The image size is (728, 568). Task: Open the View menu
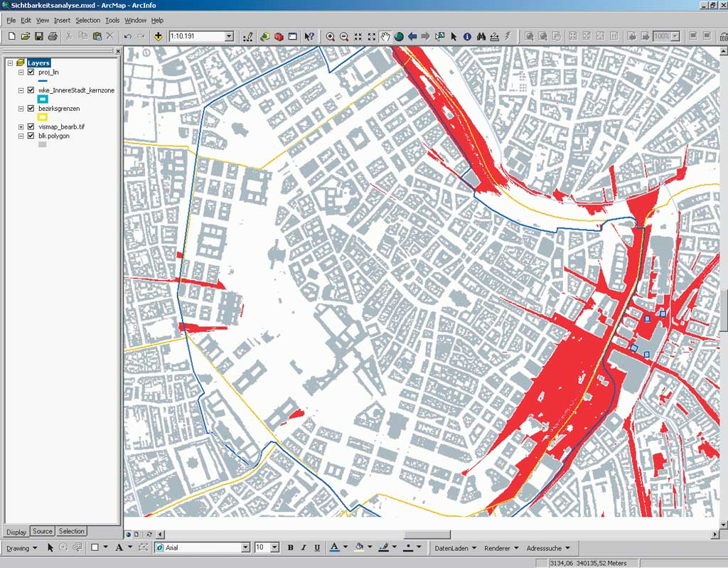click(x=42, y=21)
